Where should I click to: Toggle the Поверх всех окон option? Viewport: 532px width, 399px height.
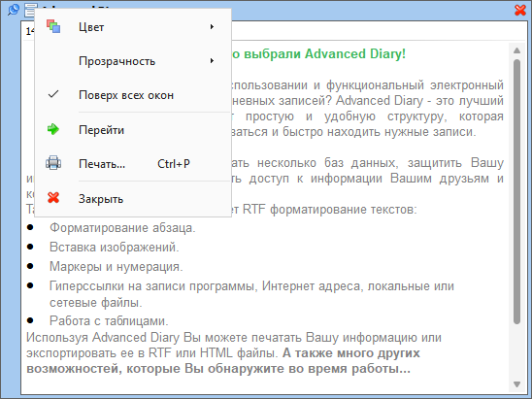133,95
